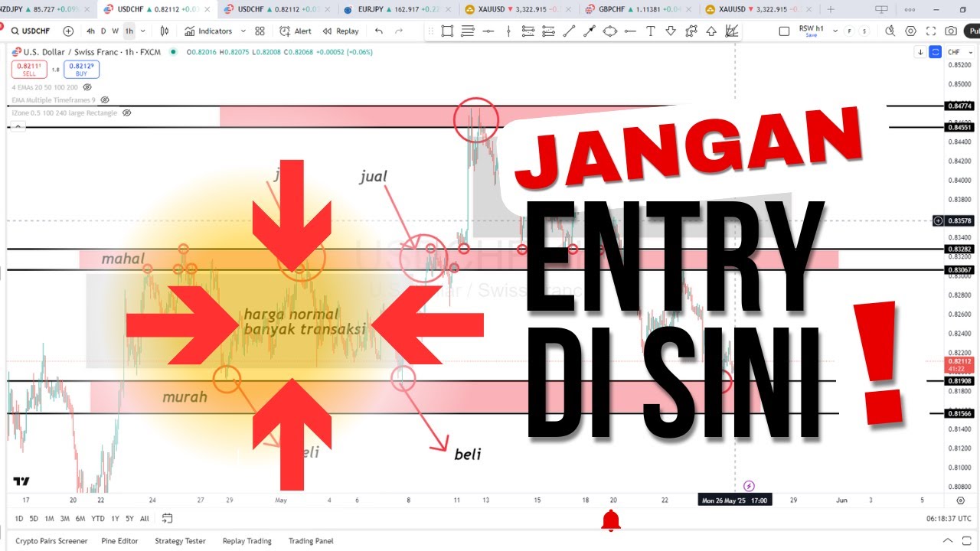Select the 1h timeframe
980x551 pixels.
pyautogui.click(x=129, y=31)
